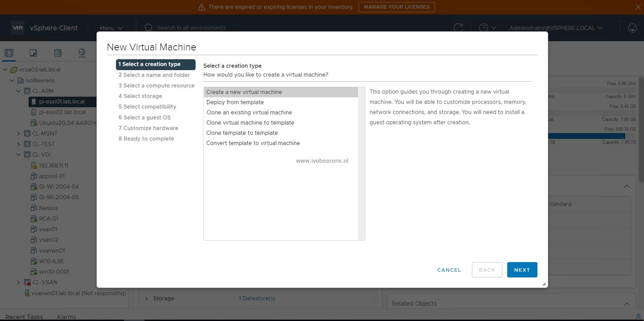Image resolution: width=644 pixels, height=321 pixels.
Task: Open the Storage view icon
Action: [x=58, y=53]
